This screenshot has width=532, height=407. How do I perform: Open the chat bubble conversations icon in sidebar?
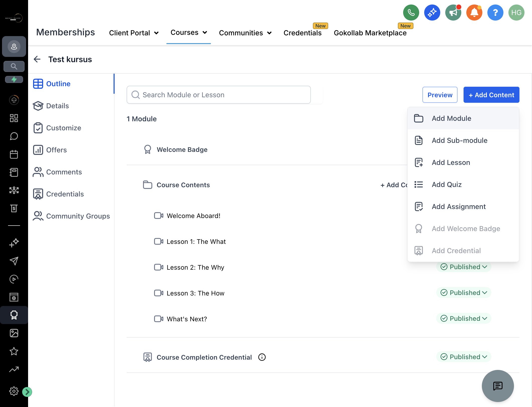point(14,136)
